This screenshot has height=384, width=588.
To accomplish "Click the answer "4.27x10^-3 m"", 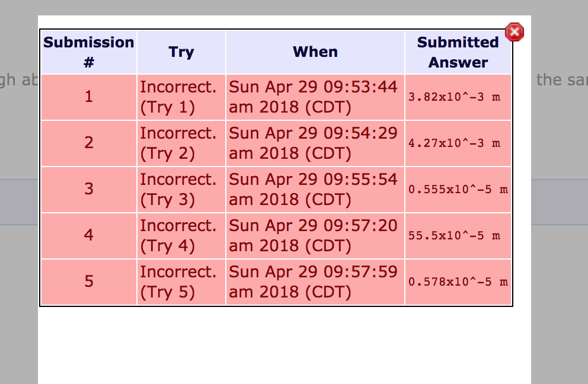I will pos(454,143).
